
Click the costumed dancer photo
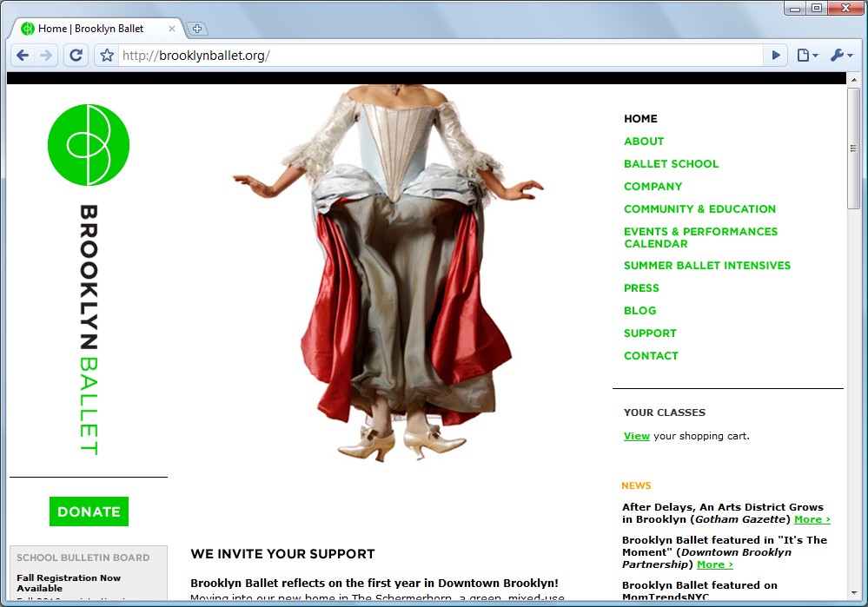click(x=388, y=274)
